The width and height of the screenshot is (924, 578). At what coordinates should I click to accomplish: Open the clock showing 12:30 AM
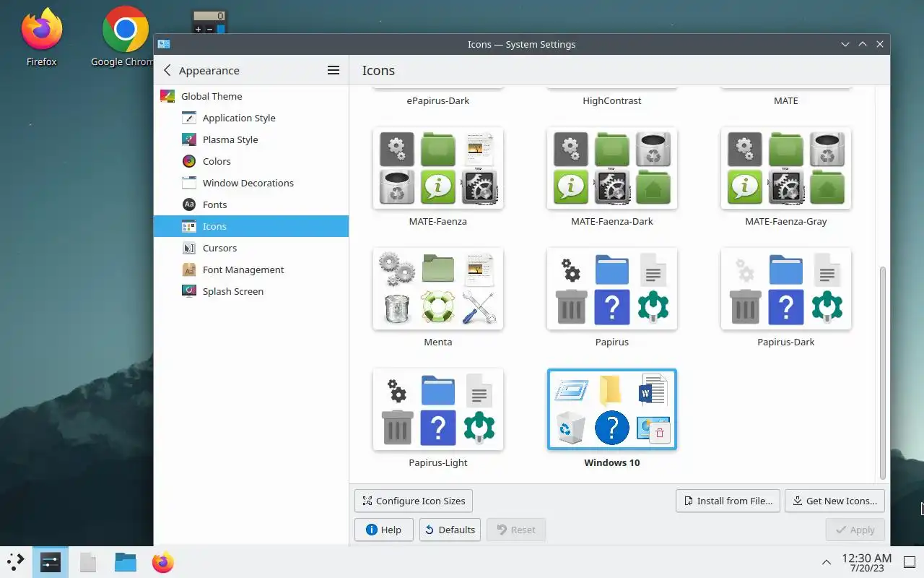pos(866,562)
